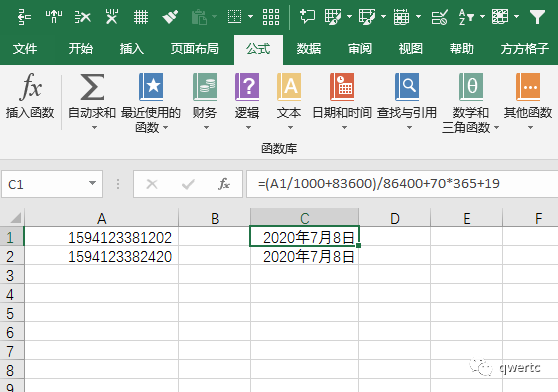This screenshot has height=392, width=558.
Task: Open Math and Trig functions book
Action: [x=470, y=87]
